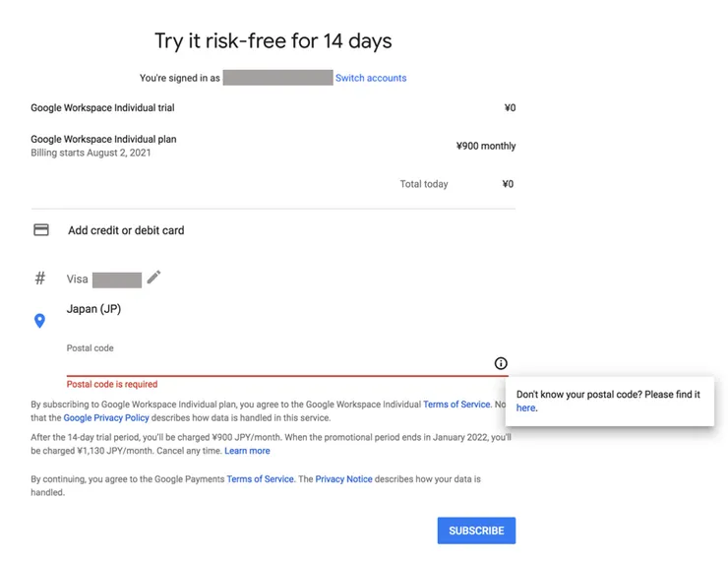The height and width of the screenshot is (562, 728).
Task: Click the Learn more link
Action: (x=247, y=451)
